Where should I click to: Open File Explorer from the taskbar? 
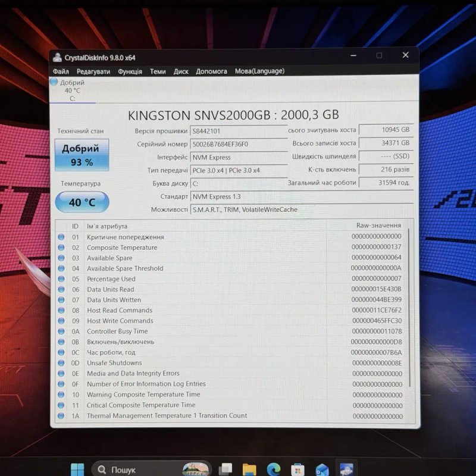(x=249, y=469)
